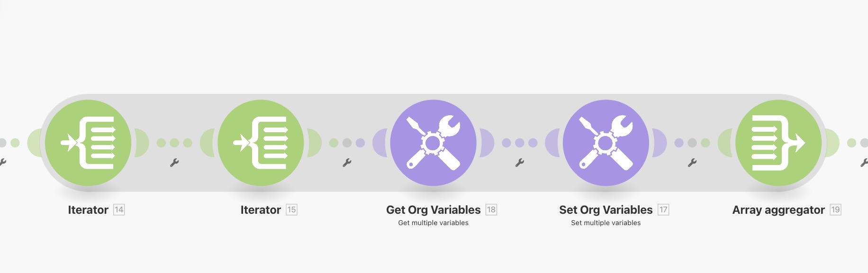Image resolution: width=868 pixels, height=273 pixels.
Task: Click the number 14 badge
Action: (119, 209)
